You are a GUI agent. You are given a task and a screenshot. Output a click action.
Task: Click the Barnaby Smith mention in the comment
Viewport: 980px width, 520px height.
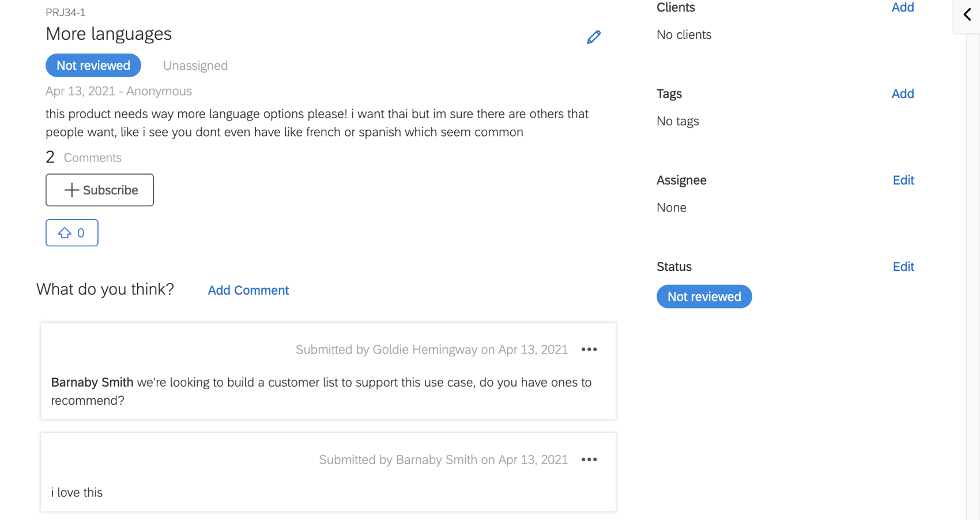(x=91, y=382)
